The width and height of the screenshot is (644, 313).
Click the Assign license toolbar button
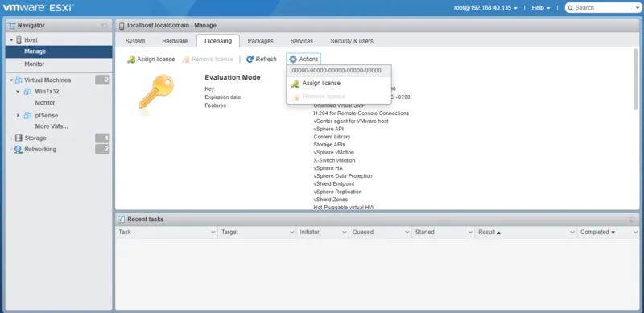[151, 60]
